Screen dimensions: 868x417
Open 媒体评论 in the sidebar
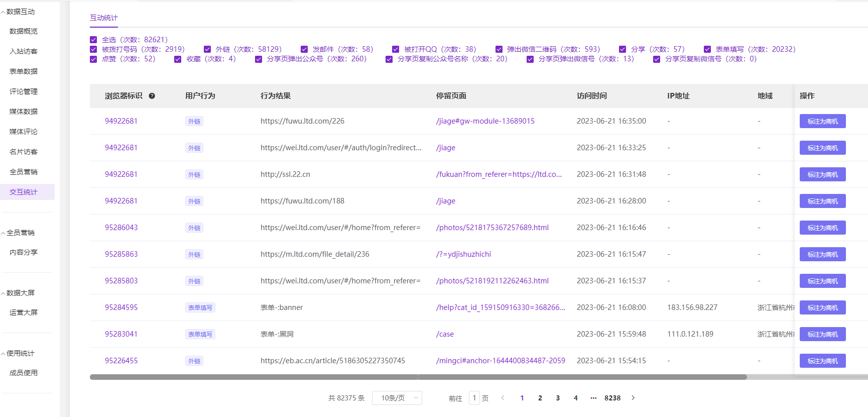click(24, 132)
